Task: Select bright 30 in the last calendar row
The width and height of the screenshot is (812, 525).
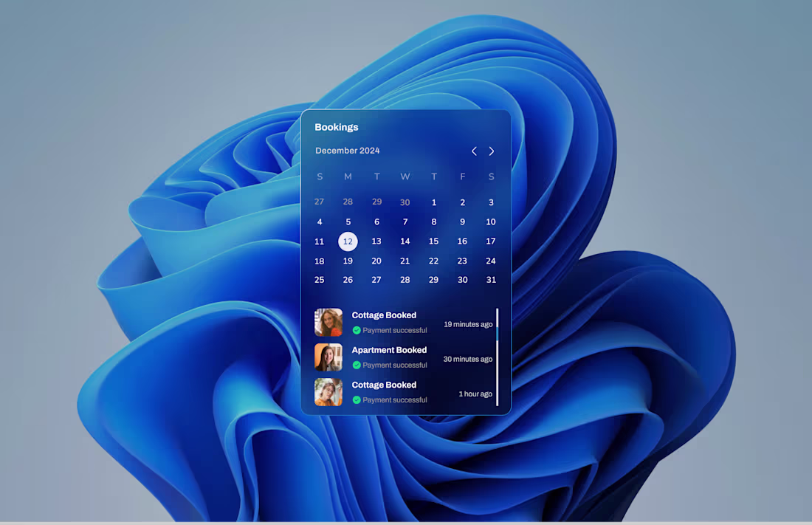Action: click(x=462, y=280)
